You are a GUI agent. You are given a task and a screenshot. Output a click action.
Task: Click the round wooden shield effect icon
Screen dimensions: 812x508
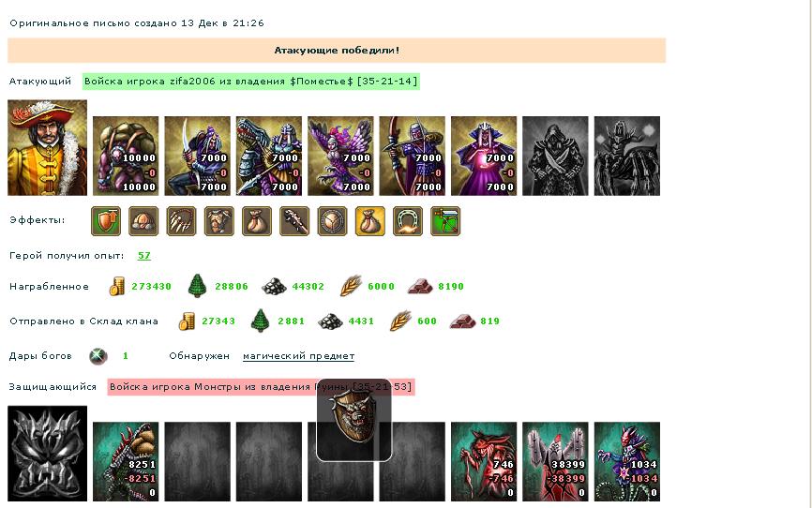click(333, 221)
